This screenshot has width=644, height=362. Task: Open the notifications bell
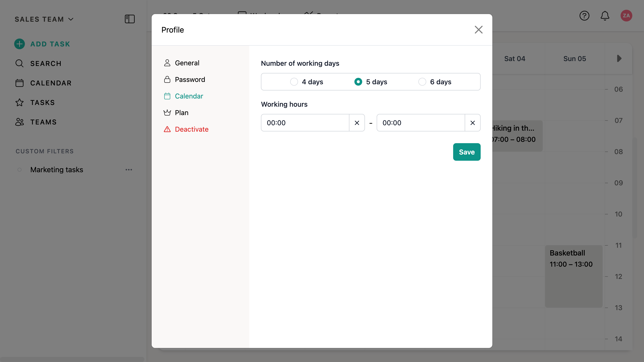[x=605, y=16]
